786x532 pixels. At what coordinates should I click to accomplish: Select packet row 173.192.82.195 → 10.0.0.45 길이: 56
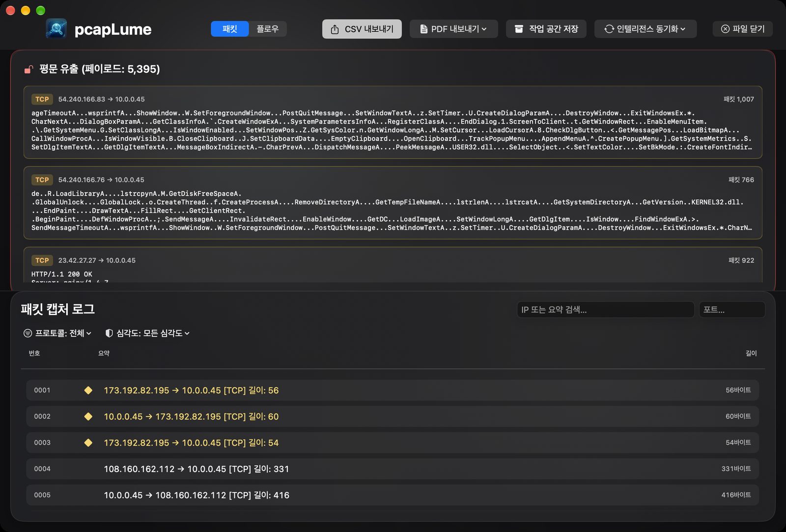pos(393,390)
